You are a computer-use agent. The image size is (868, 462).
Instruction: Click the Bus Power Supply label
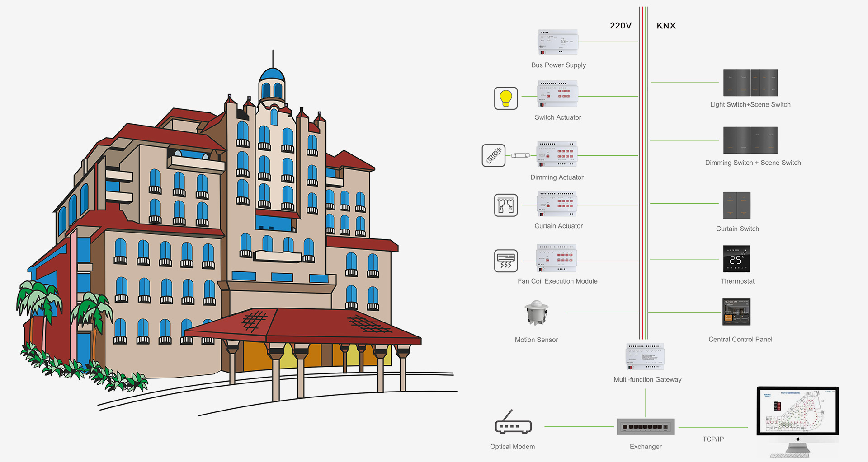tap(558, 65)
